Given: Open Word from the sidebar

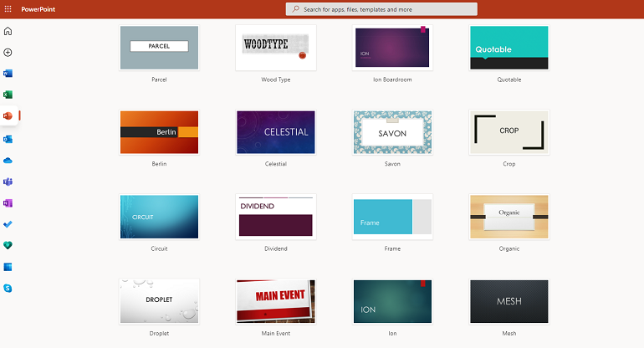Looking at the screenshot, I should click(8, 74).
